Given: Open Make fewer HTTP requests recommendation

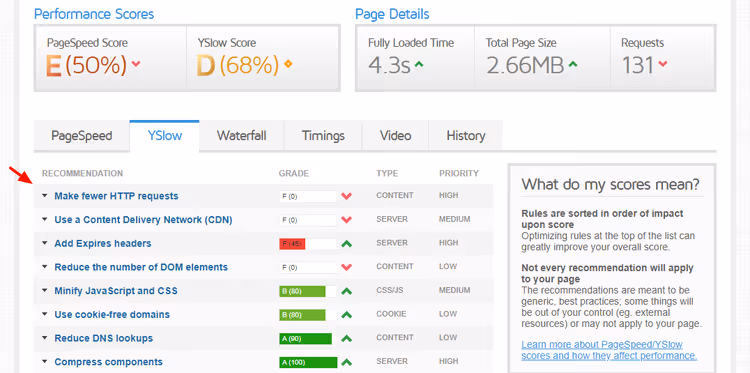Looking at the screenshot, I should click(x=116, y=196).
